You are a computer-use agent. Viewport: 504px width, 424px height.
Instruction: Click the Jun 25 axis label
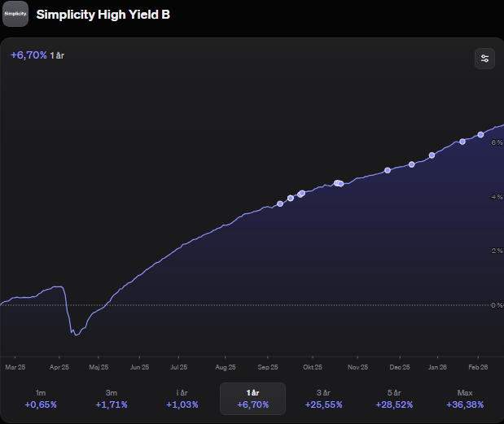pyautogui.click(x=139, y=367)
